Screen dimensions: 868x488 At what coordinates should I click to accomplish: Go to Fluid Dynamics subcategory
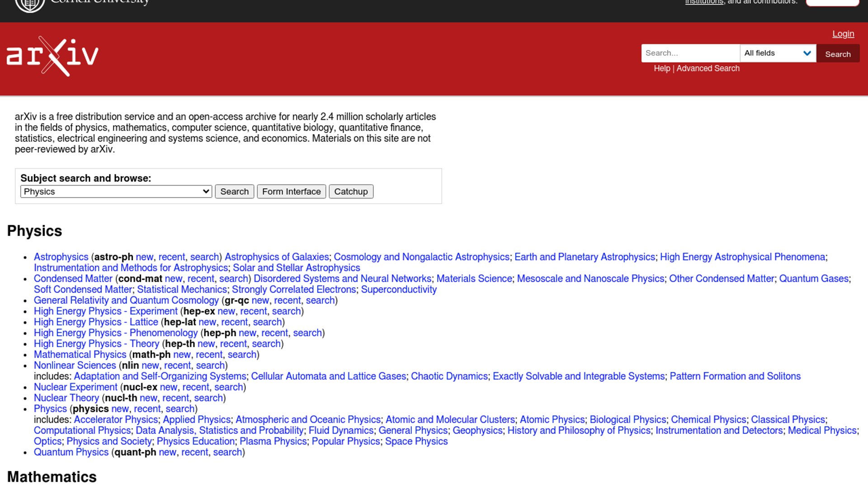click(341, 431)
